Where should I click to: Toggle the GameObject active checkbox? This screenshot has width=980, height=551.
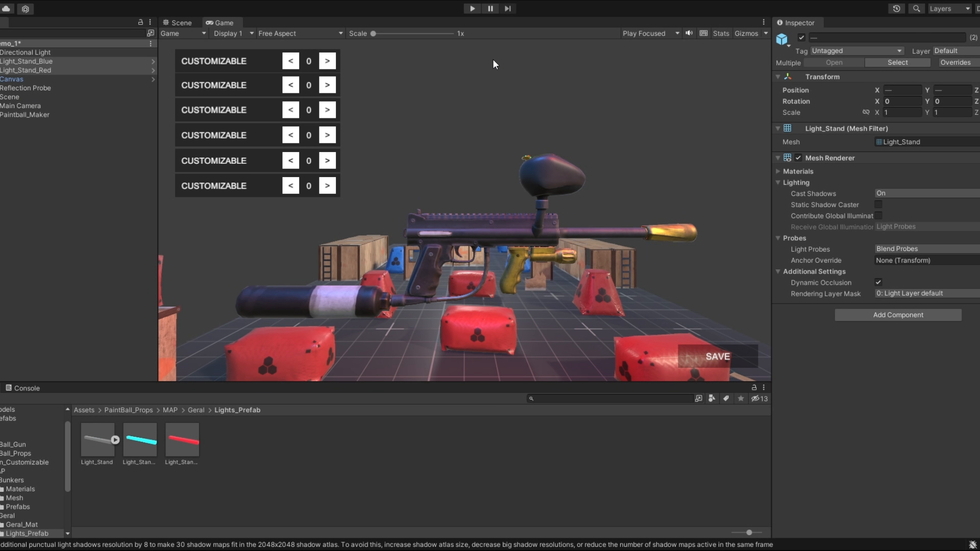[x=801, y=37]
